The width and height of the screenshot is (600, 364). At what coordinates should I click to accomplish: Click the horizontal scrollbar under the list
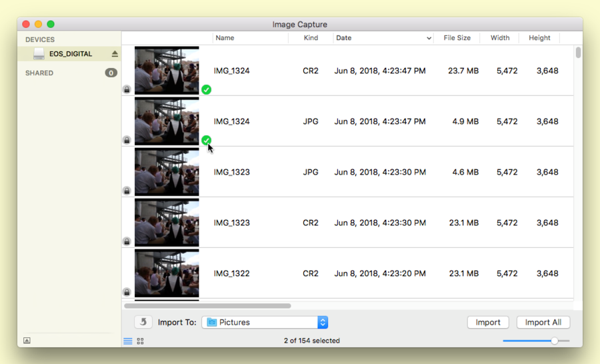(207, 306)
